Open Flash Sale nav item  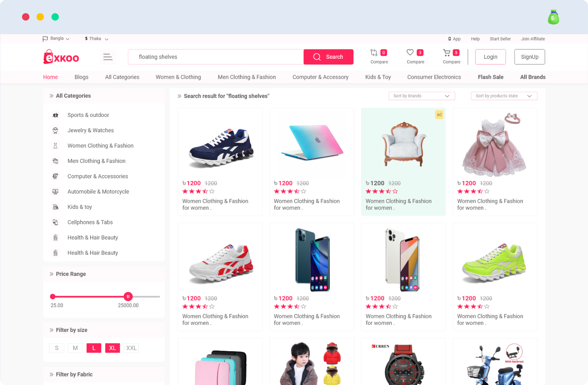click(x=491, y=77)
